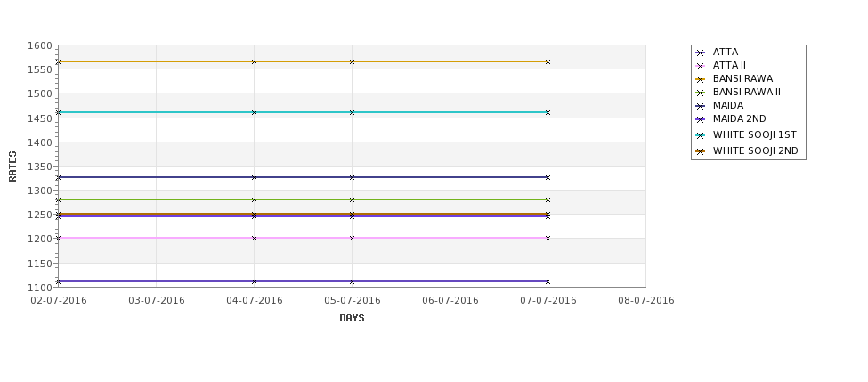Click the BANSI RAWA data point on 07-07-2016
The width and height of the screenshot is (868, 382).
[548, 61]
